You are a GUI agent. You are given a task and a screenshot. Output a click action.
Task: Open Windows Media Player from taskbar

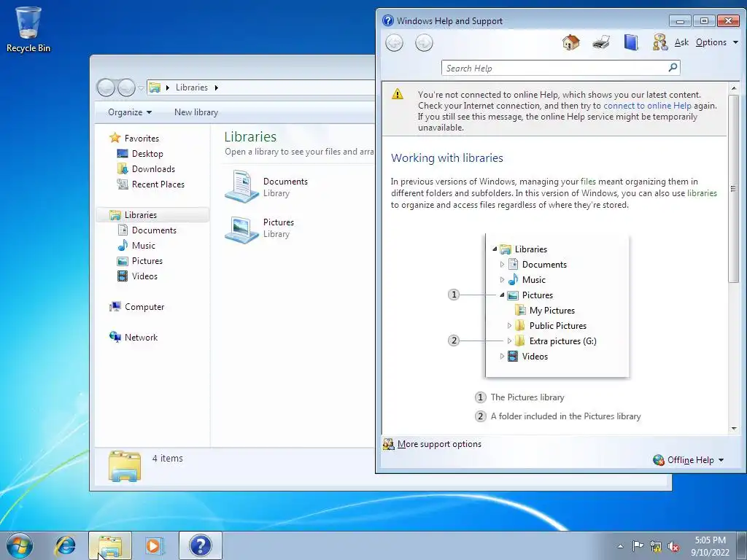click(x=155, y=545)
